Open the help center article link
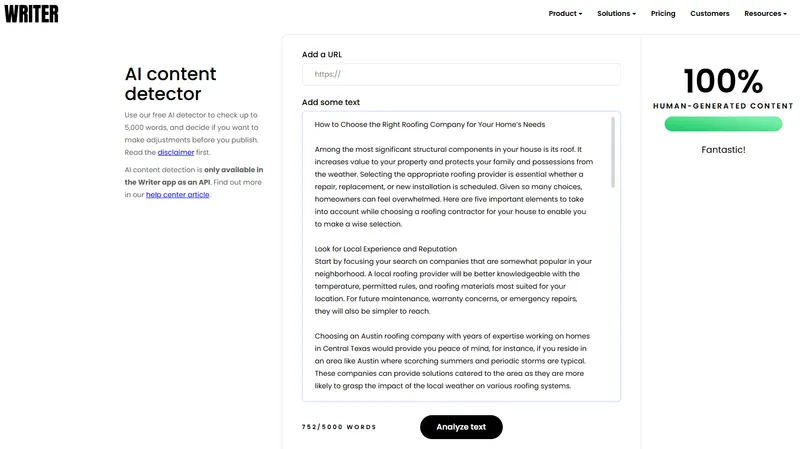 178,195
